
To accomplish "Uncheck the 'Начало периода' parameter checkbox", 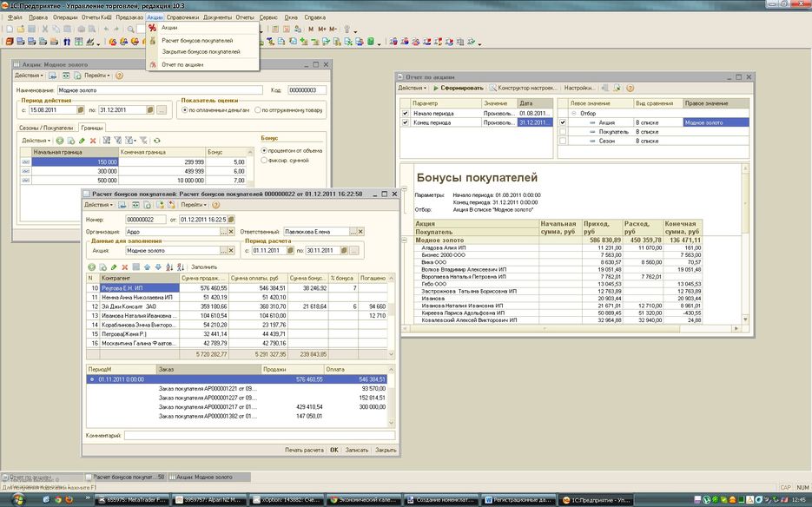I will 405,113.
